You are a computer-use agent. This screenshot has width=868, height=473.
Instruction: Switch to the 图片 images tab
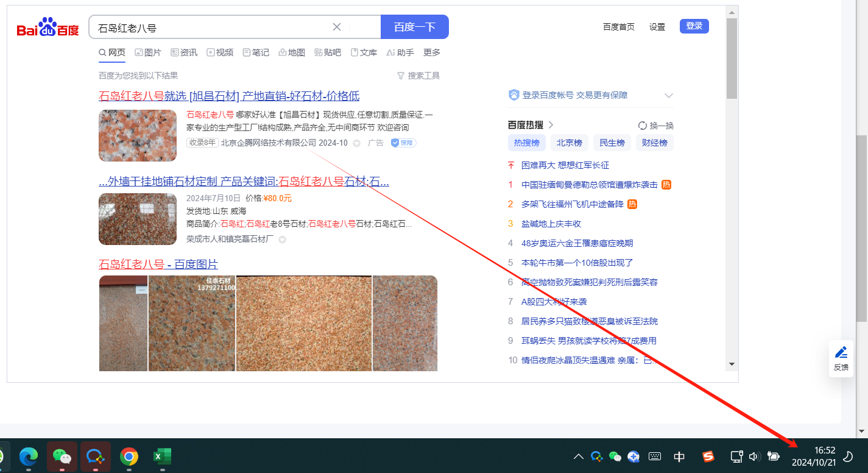148,52
